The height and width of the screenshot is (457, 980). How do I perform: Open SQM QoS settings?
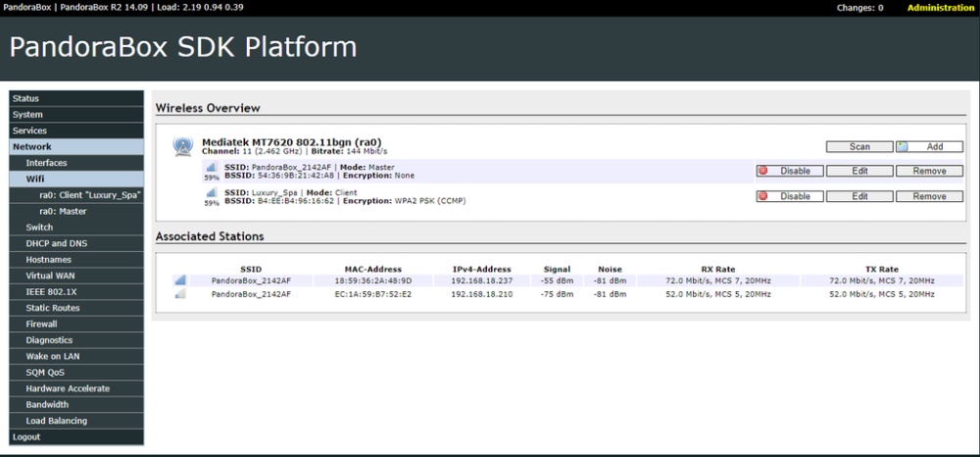click(76, 373)
